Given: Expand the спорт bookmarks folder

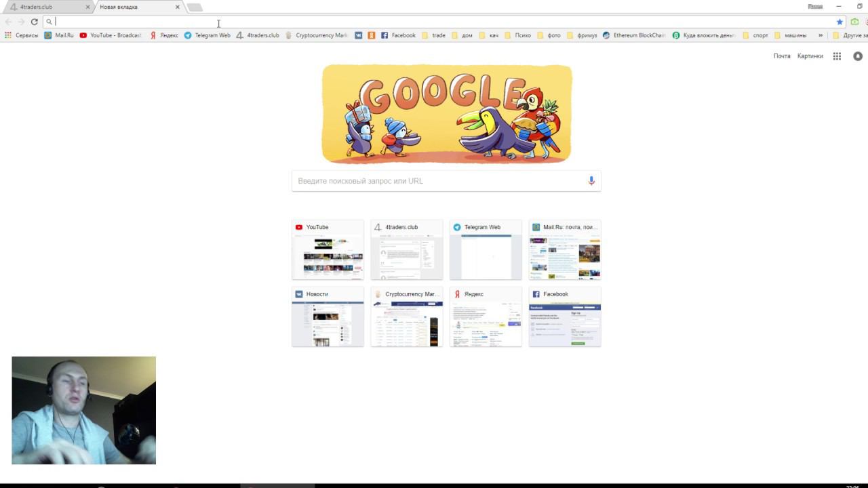Looking at the screenshot, I should pos(755,35).
